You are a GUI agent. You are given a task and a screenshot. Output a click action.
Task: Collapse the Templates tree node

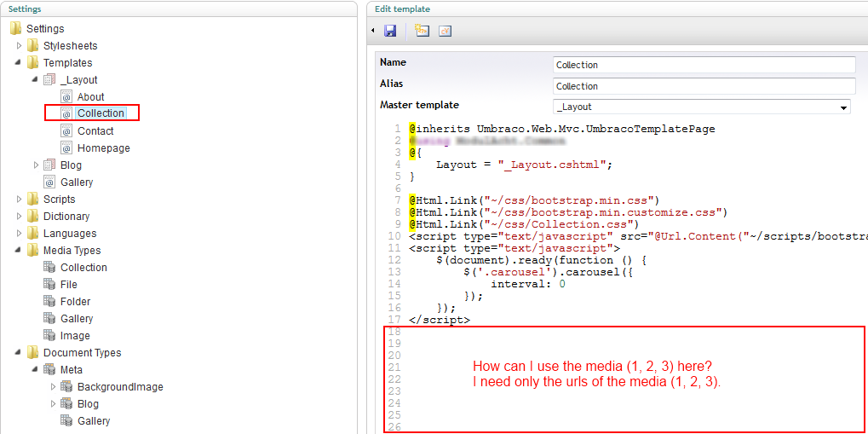click(20, 62)
